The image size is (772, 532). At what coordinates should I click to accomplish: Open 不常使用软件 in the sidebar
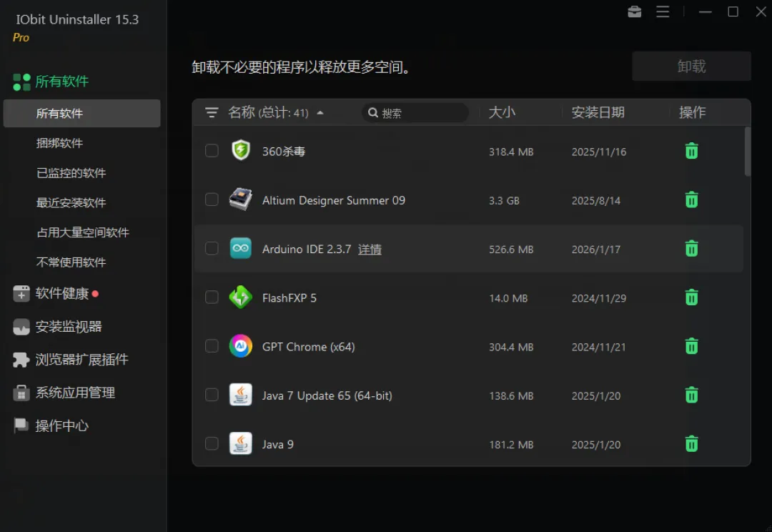pos(71,262)
